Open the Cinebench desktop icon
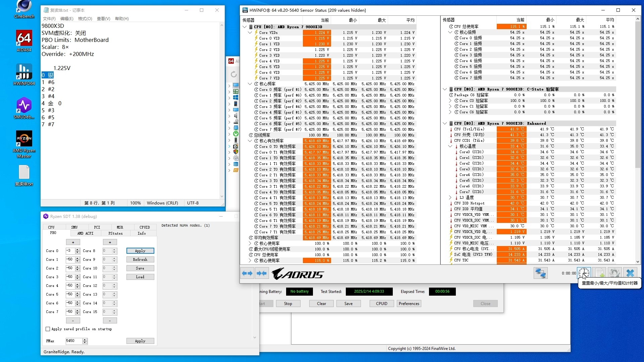This screenshot has height=362, width=644. pos(24,8)
